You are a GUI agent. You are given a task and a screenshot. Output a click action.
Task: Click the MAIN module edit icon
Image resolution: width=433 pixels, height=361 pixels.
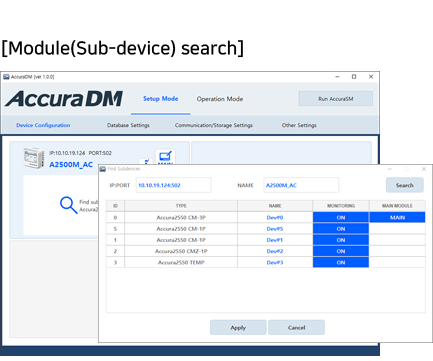(165, 157)
